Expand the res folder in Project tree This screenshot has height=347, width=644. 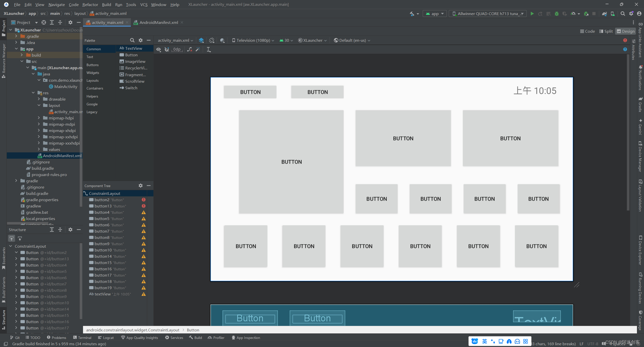click(x=33, y=92)
